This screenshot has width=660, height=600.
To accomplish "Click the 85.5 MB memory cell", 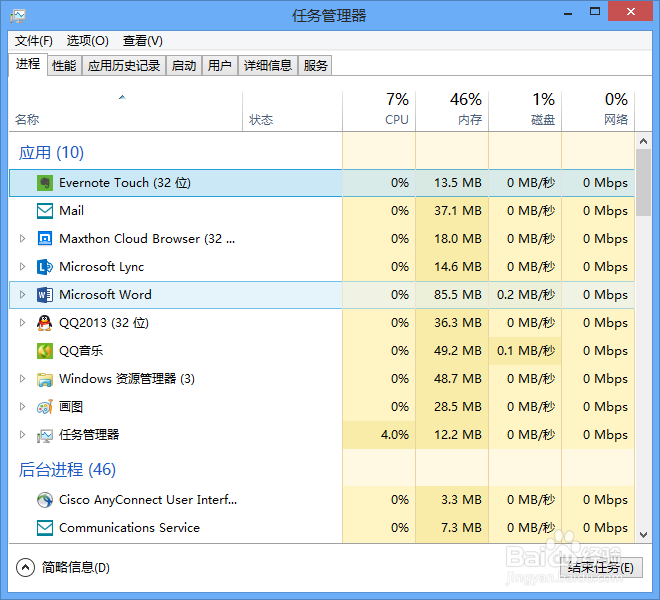I will tap(452, 295).
